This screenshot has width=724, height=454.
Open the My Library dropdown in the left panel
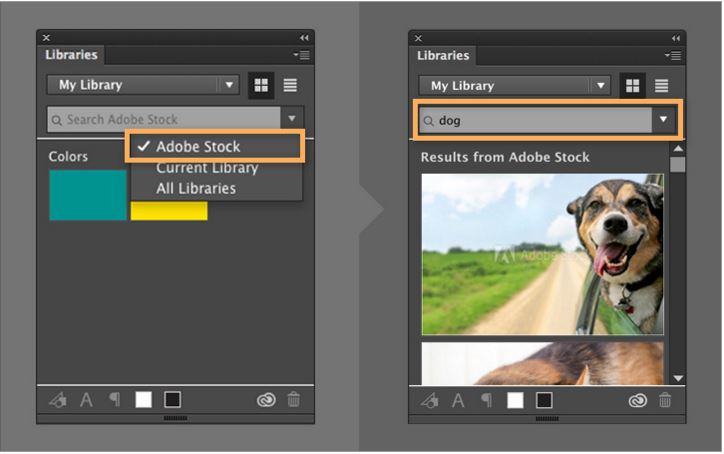[x=230, y=86]
